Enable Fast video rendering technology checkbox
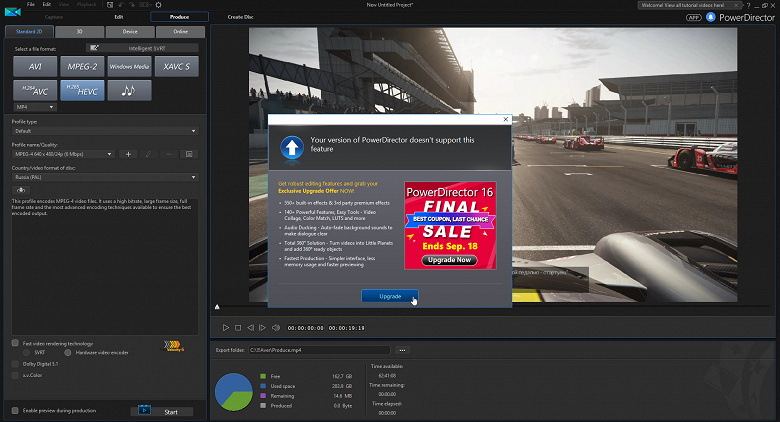Image resolution: width=780 pixels, height=422 pixels. [x=15, y=342]
